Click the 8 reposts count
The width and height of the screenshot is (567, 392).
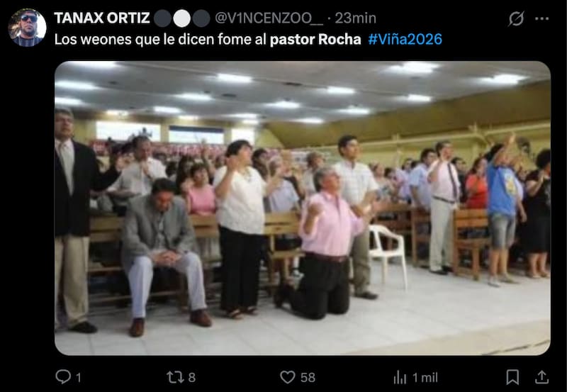[x=192, y=378]
